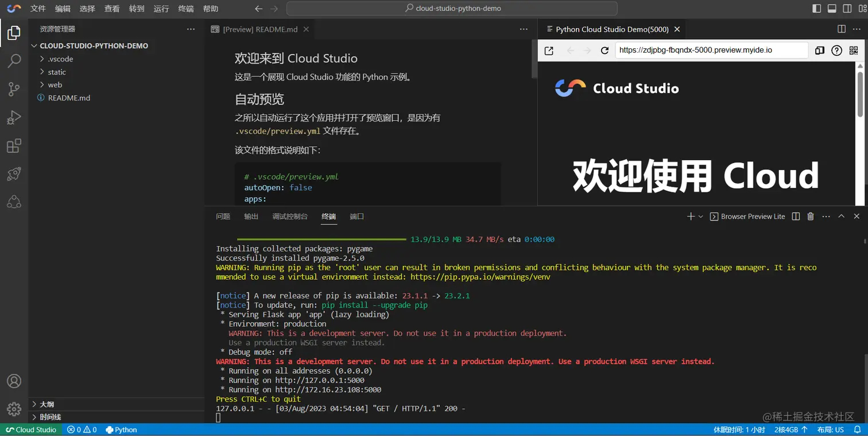This screenshot has height=436, width=868.
Task: Open the new terminal launch profile dropdown
Action: click(700, 217)
